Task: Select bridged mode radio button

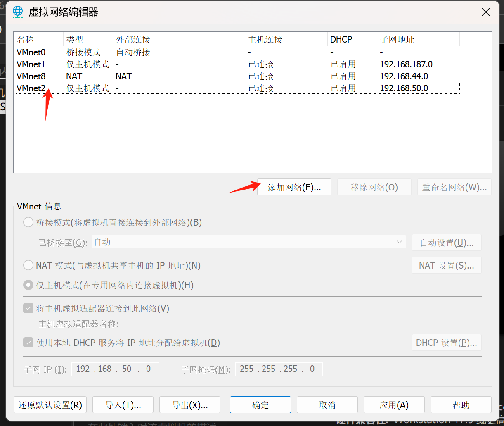Action: pos(28,222)
